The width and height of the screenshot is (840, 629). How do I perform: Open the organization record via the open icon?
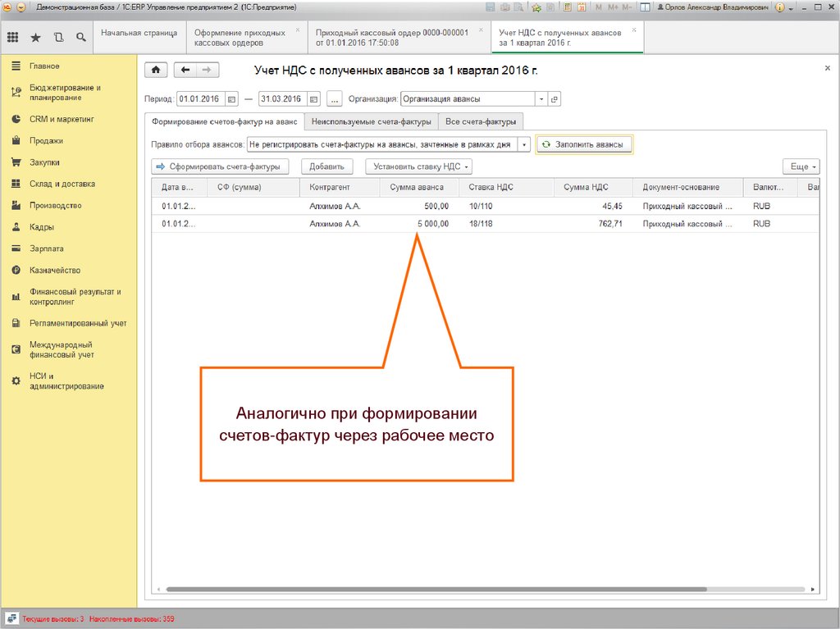point(554,99)
